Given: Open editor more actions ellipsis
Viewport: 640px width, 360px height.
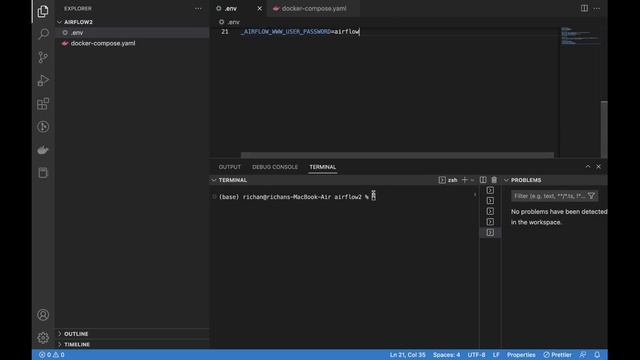Looking at the screenshot, I should (597, 8).
